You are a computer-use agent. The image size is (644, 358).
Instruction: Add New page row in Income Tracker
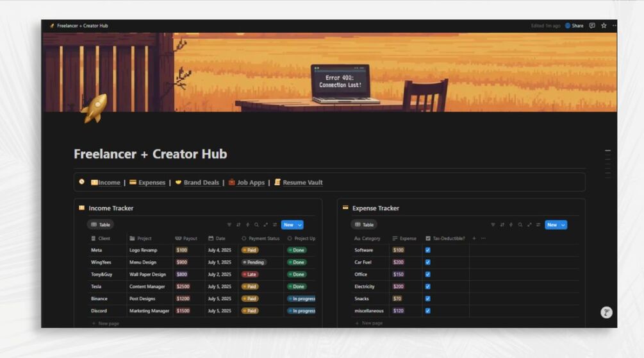(x=106, y=323)
